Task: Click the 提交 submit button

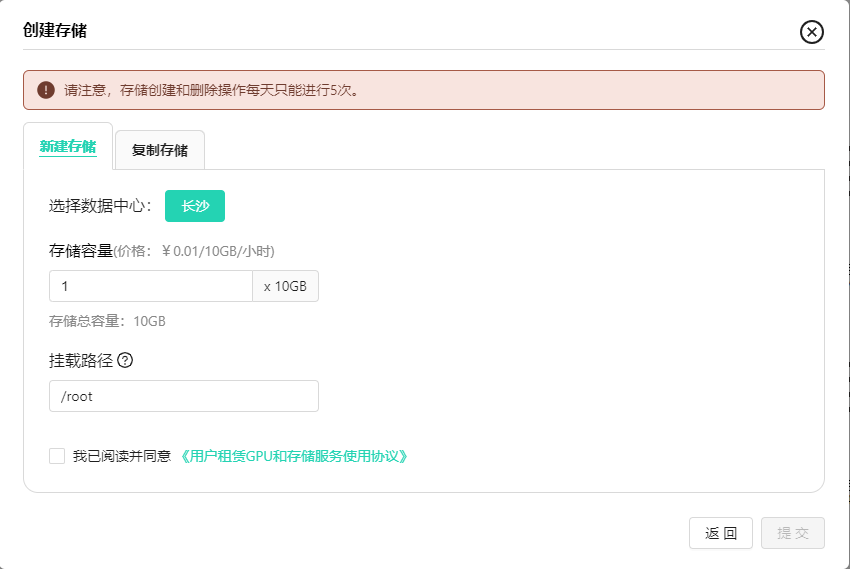Action: pyautogui.click(x=793, y=533)
